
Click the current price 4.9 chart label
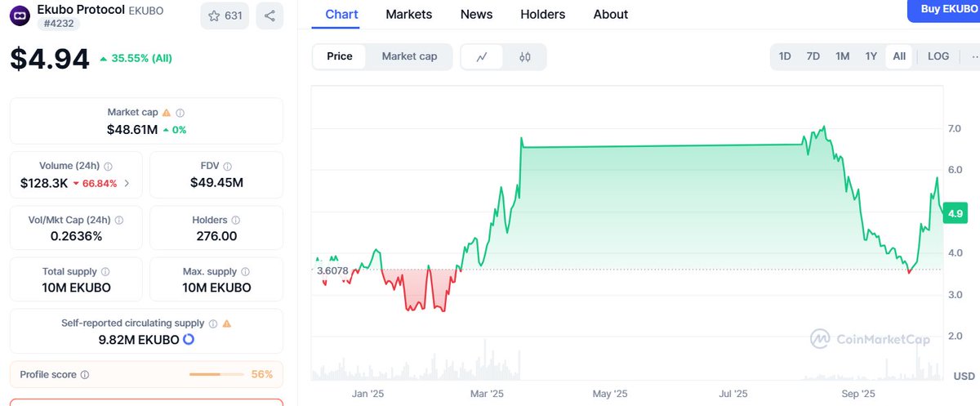(x=955, y=213)
